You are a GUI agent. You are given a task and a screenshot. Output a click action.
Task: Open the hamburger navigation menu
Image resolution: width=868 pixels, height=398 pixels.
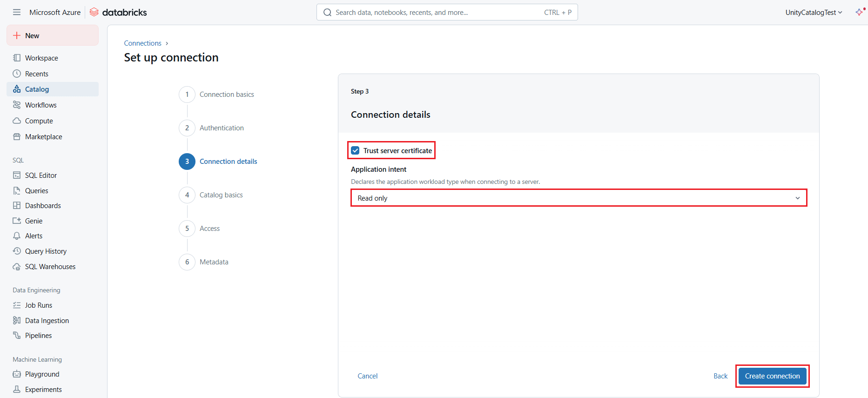point(17,12)
